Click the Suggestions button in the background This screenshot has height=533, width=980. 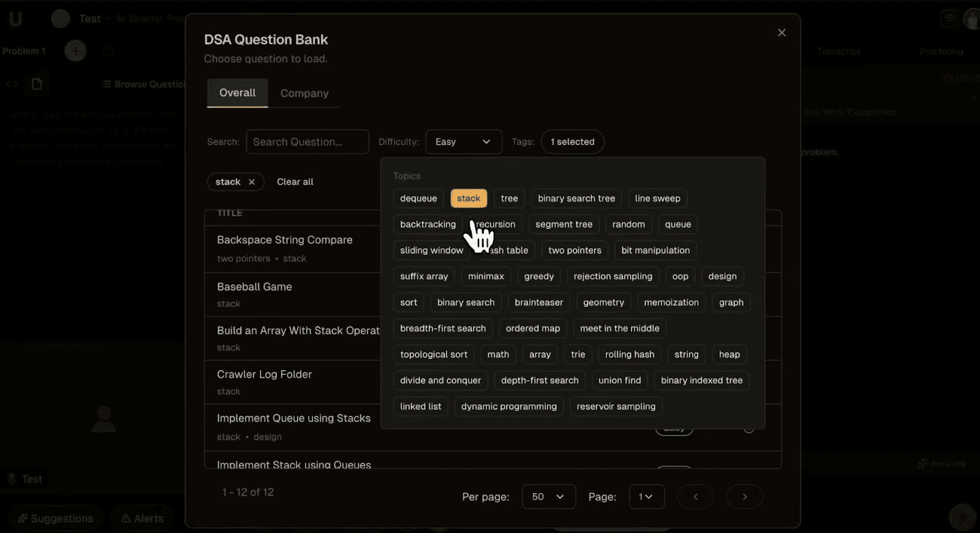click(x=56, y=518)
